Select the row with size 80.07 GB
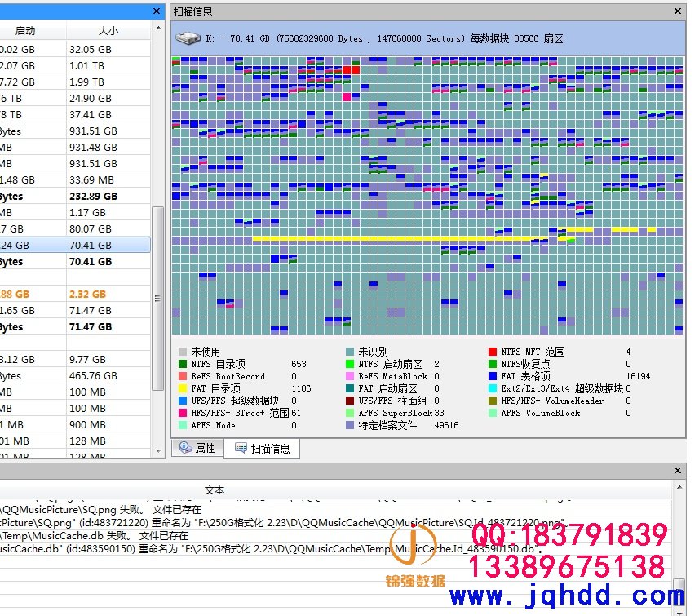The image size is (699, 616). [75, 228]
